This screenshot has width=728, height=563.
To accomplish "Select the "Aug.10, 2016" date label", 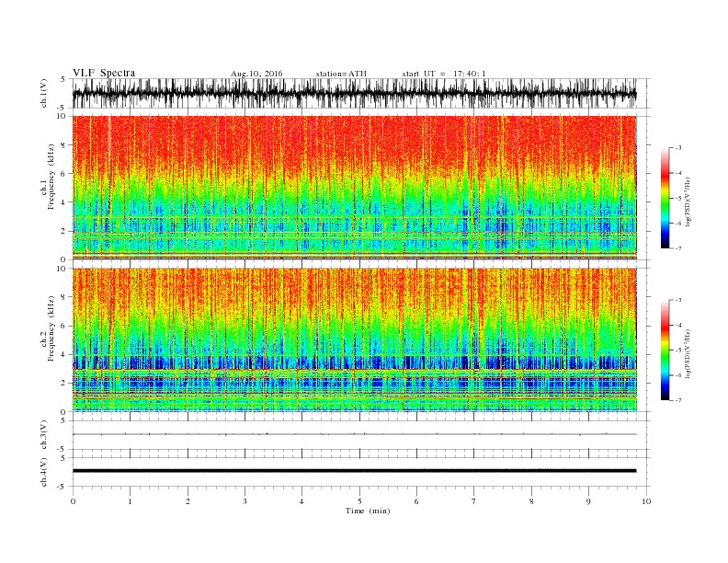I will pyautogui.click(x=256, y=74).
